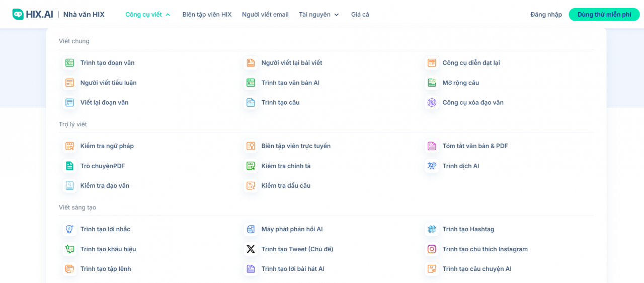Click the X logo Tweet generator icon
The height and width of the screenshot is (283, 644).
pos(251,249)
